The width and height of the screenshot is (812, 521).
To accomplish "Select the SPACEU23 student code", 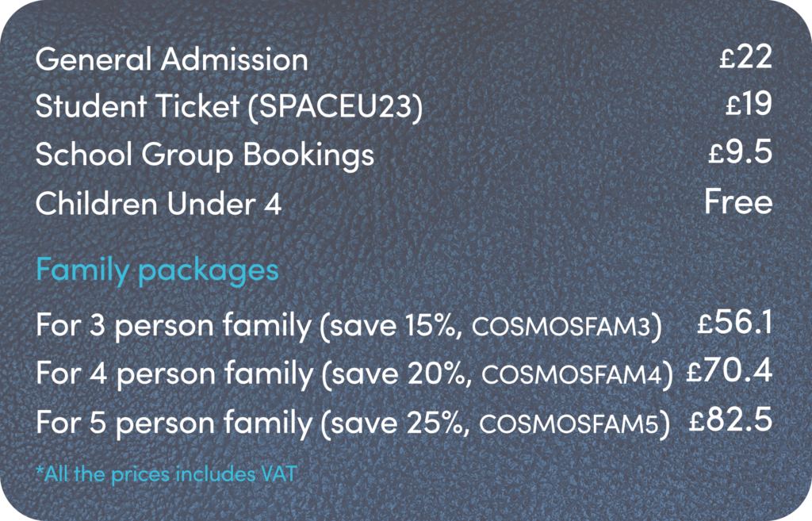I will pyautogui.click(x=335, y=108).
